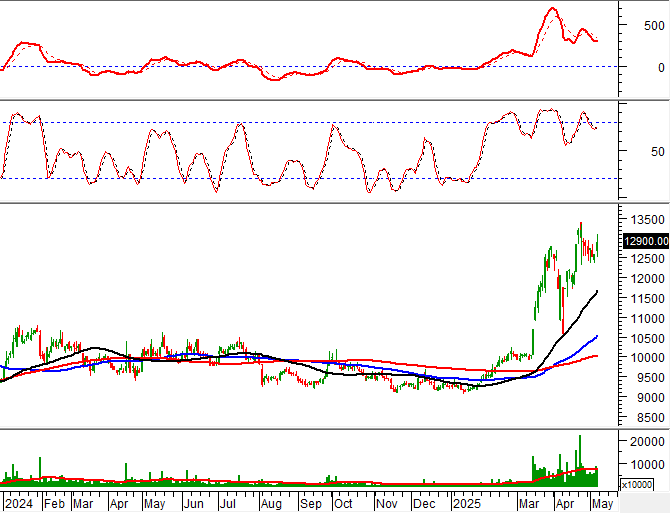Select the 2024 label on the time axis
Screen dimensions: 670x513
coord(19,504)
